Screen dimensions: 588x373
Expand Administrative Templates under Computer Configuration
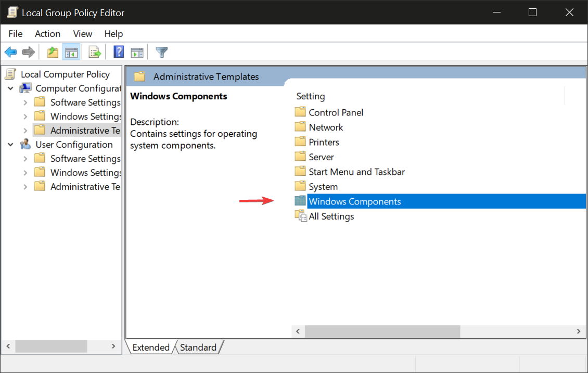[25, 131]
